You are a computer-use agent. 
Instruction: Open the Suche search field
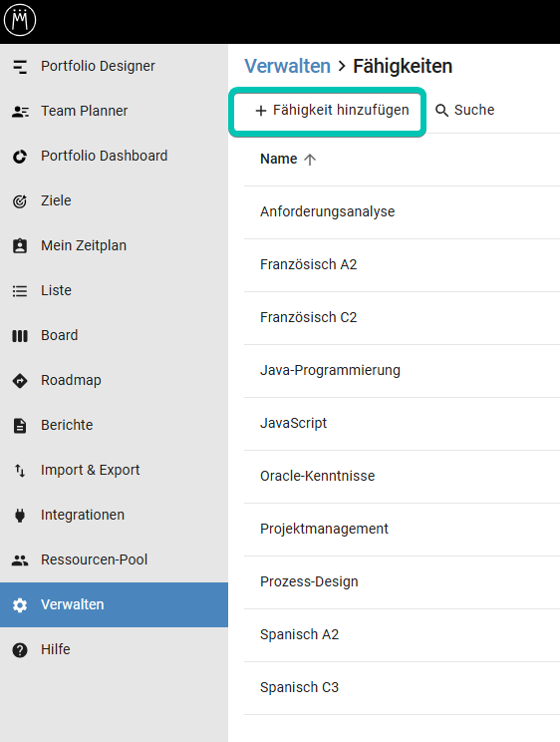(x=465, y=111)
